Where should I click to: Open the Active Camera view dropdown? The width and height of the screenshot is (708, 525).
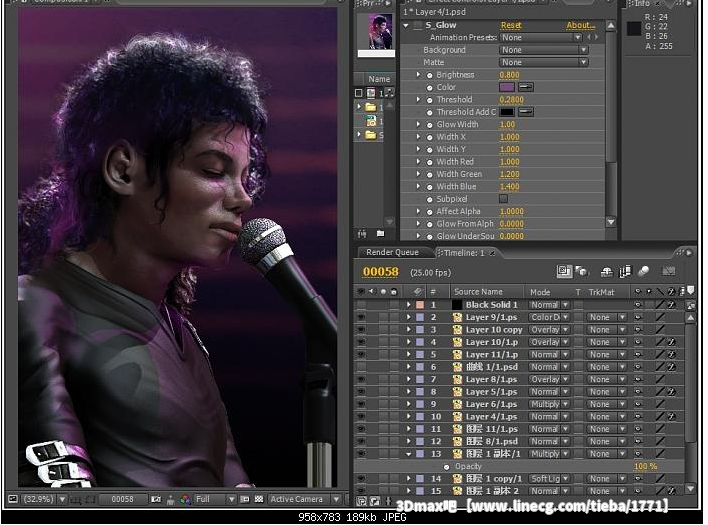pos(305,499)
